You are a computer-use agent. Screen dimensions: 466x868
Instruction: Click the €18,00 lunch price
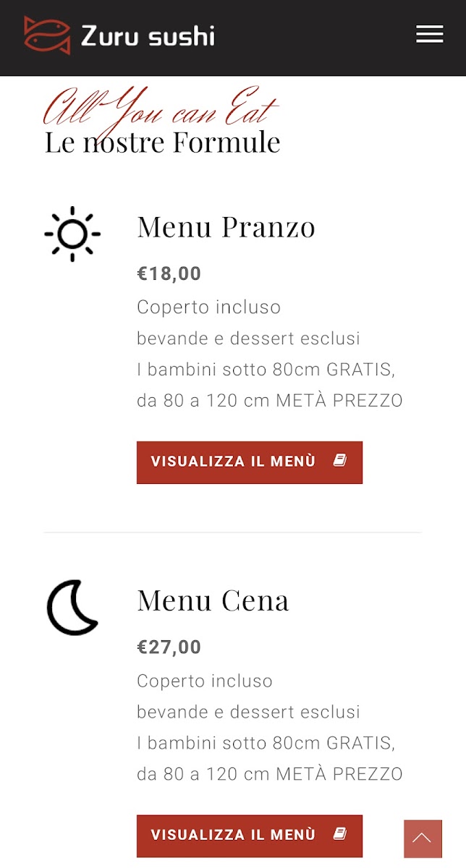click(169, 273)
